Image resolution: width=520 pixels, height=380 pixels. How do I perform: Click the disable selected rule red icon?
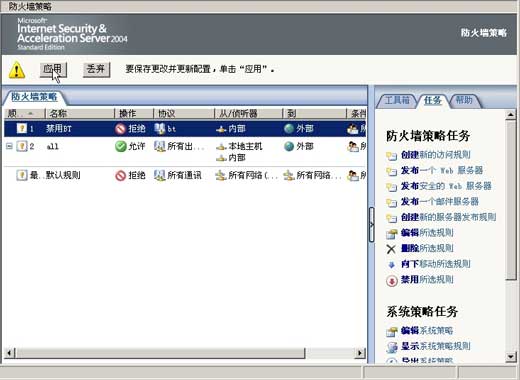point(392,281)
